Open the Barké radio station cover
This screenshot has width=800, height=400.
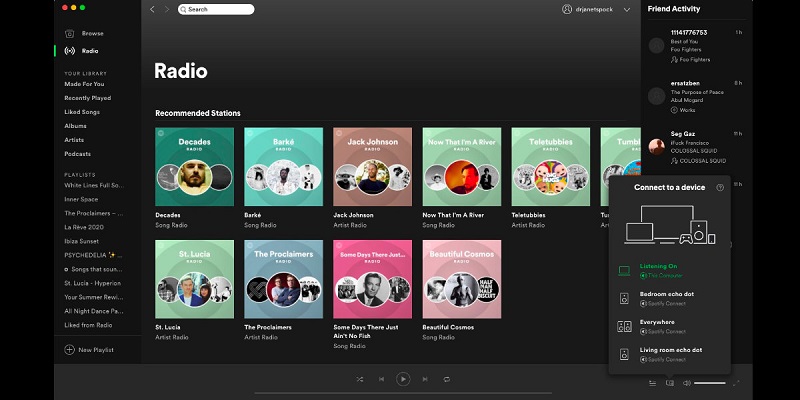(284, 167)
